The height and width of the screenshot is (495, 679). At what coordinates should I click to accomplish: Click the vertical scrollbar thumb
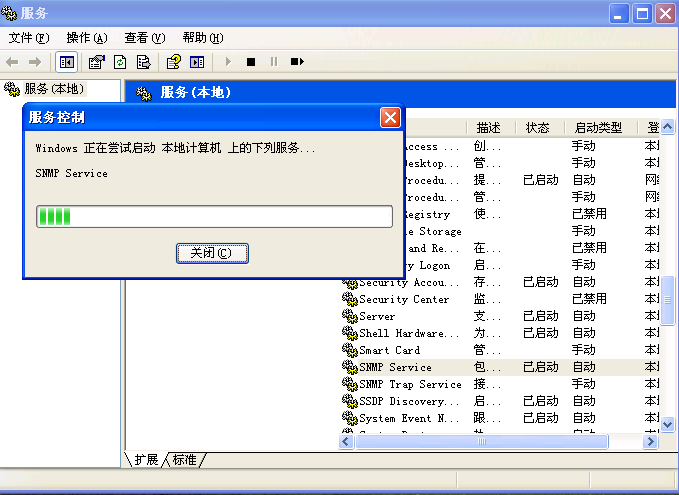pos(667,300)
